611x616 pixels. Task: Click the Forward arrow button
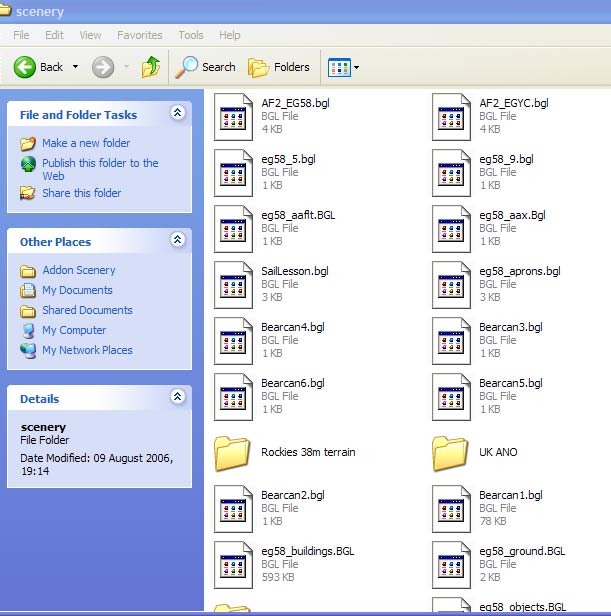point(103,67)
